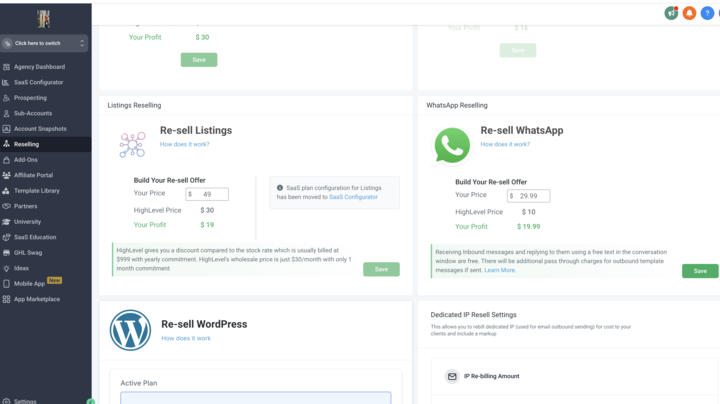Click the agency logo in sidebar
Image resolution: width=720 pixels, height=404 pixels.
pos(44,18)
